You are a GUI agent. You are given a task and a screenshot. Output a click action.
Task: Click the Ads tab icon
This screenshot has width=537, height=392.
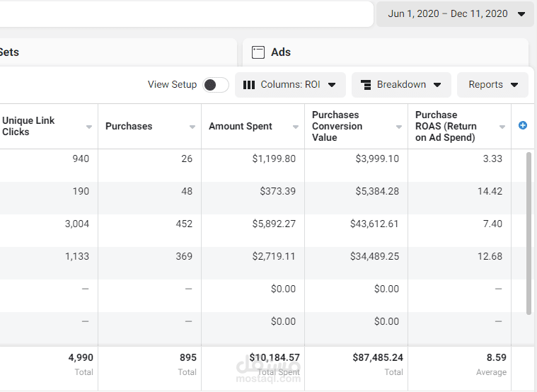click(x=258, y=52)
